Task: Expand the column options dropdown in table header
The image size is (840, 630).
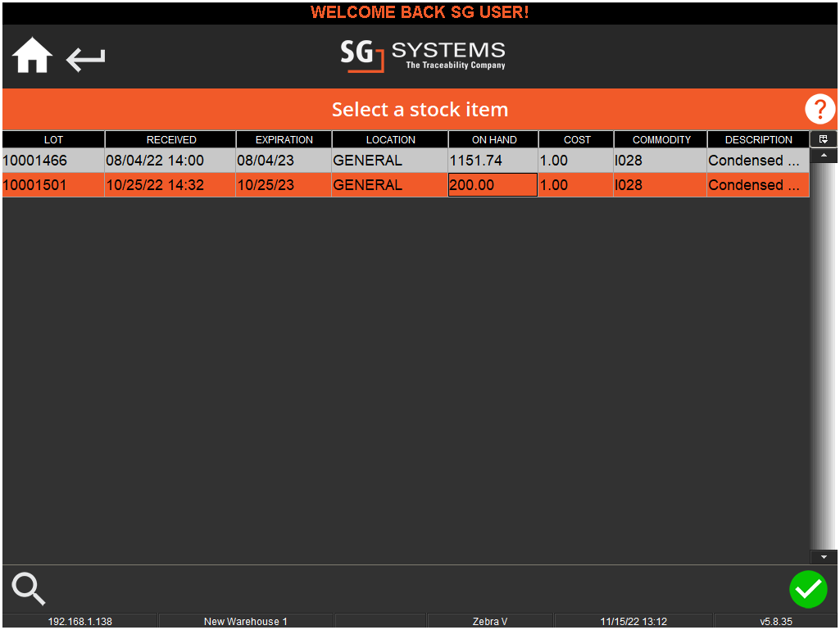Action: click(824, 138)
